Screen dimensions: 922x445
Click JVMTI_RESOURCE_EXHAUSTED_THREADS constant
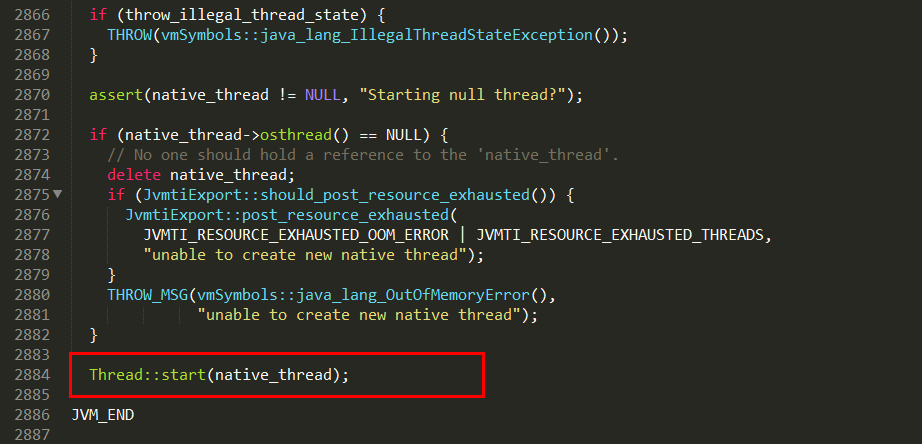click(x=619, y=235)
